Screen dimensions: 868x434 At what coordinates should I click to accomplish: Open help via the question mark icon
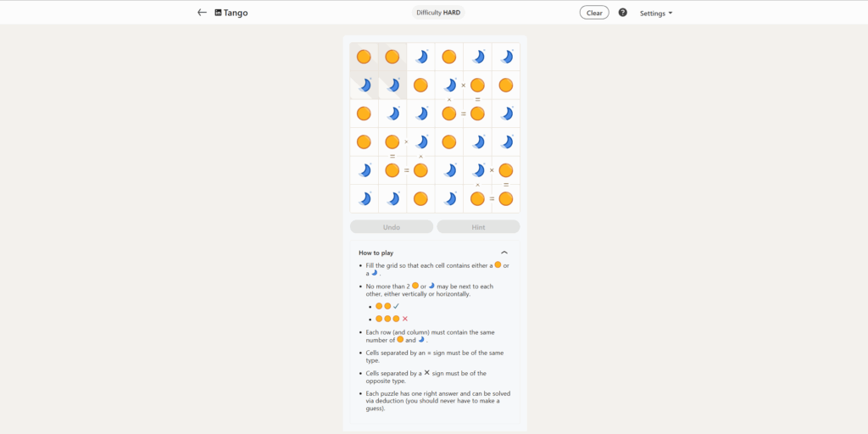623,13
